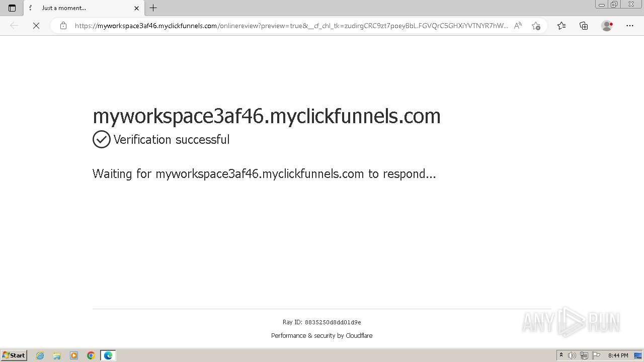Screen dimensions: 644x362
Task: Open the volume control tray icon
Action: coord(572,355)
